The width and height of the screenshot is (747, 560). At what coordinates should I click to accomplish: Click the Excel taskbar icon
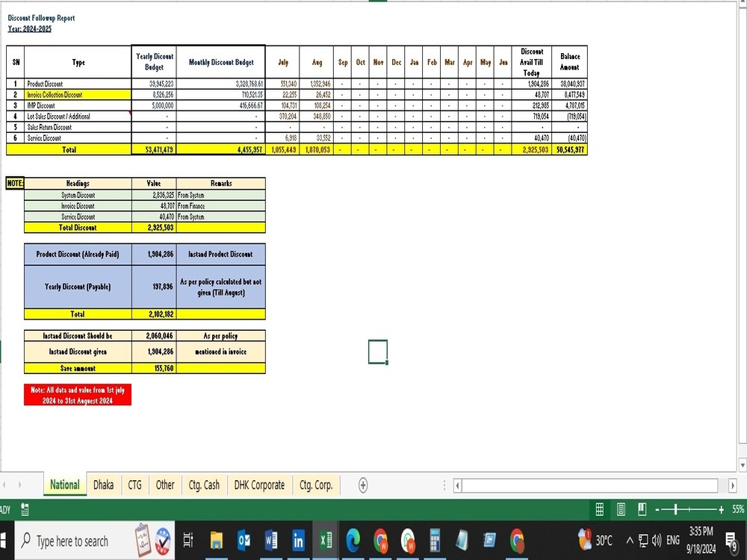(326, 541)
